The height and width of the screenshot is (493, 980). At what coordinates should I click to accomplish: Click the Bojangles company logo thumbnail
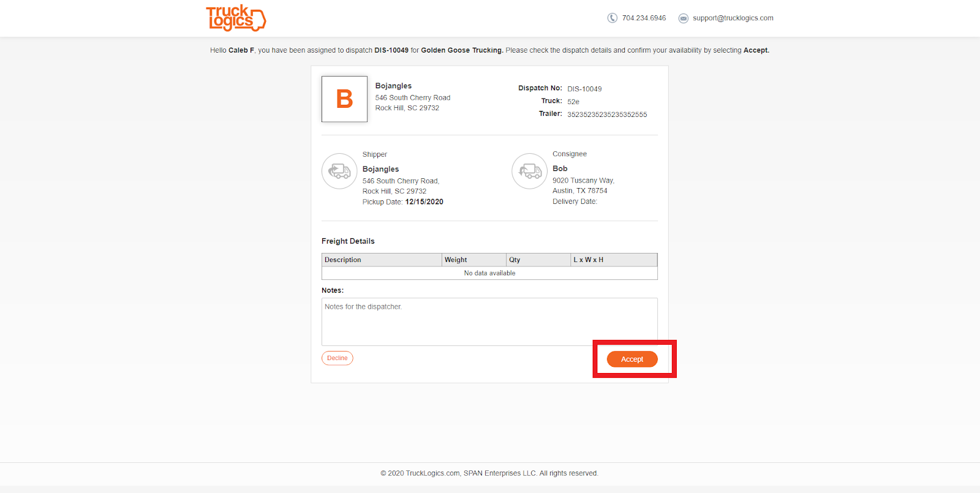point(345,99)
